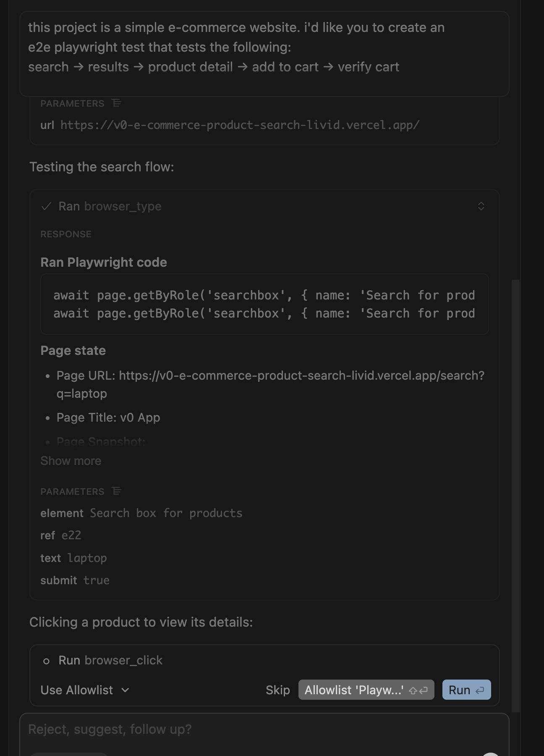Open the Use Allowlist dropdown
544x756 pixels.
[x=84, y=690]
